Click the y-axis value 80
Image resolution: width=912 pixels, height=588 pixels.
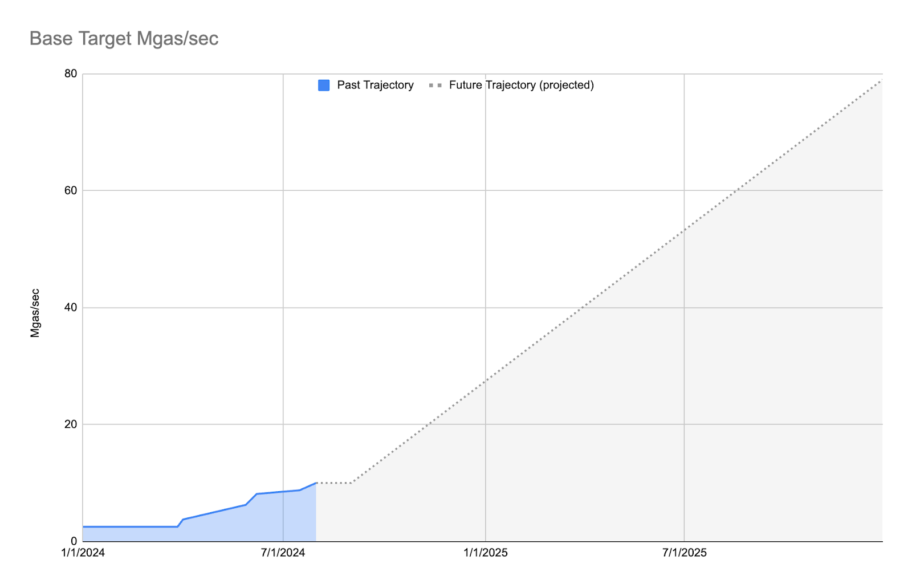71,74
